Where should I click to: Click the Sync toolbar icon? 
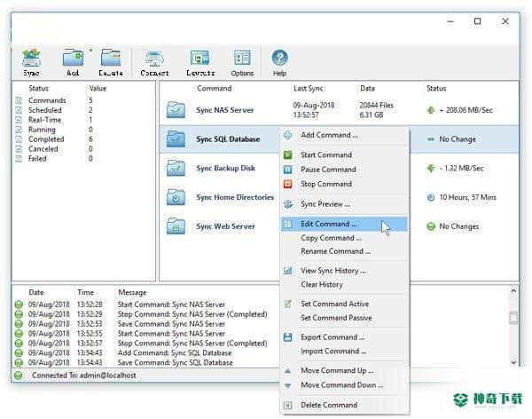pos(31,58)
